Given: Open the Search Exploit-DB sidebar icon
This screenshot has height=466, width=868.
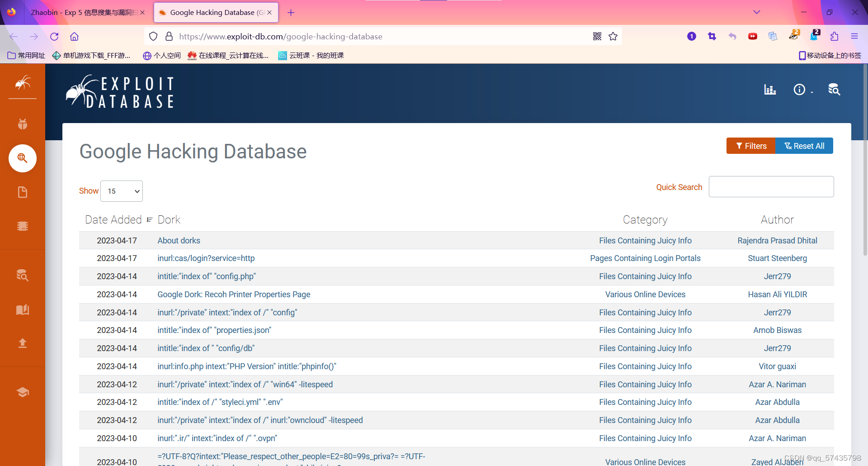Looking at the screenshot, I should pos(23,275).
